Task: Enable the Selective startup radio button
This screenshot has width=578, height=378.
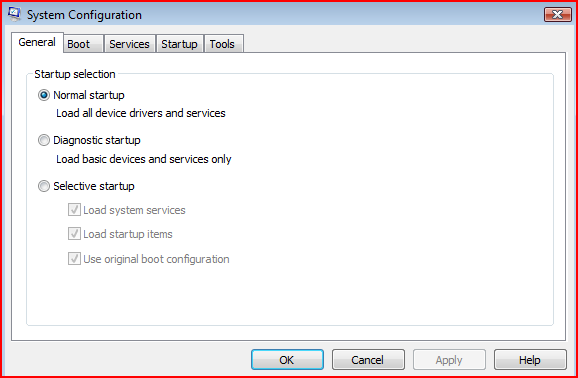Action: click(x=44, y=186)
